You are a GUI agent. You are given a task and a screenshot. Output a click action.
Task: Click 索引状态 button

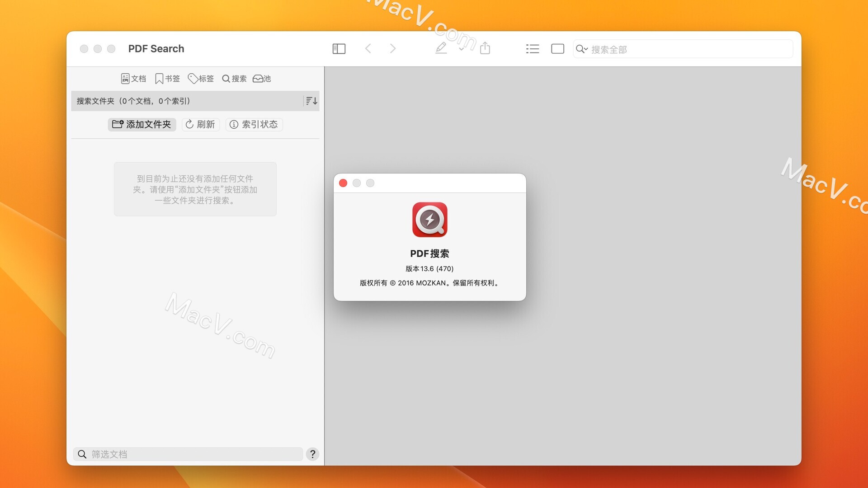point(254,124)
